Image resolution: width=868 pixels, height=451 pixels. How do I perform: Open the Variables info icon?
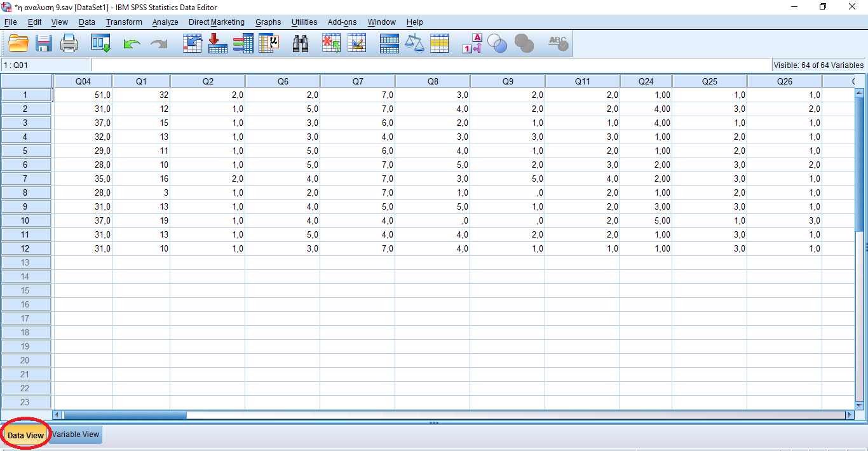pyautogui.click(x=243, y=43)
